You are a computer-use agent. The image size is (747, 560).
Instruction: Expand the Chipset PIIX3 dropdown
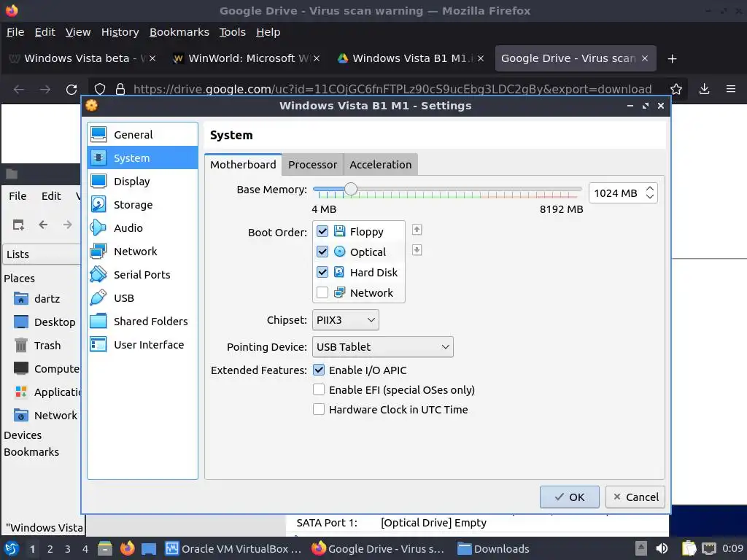point(345,320)
